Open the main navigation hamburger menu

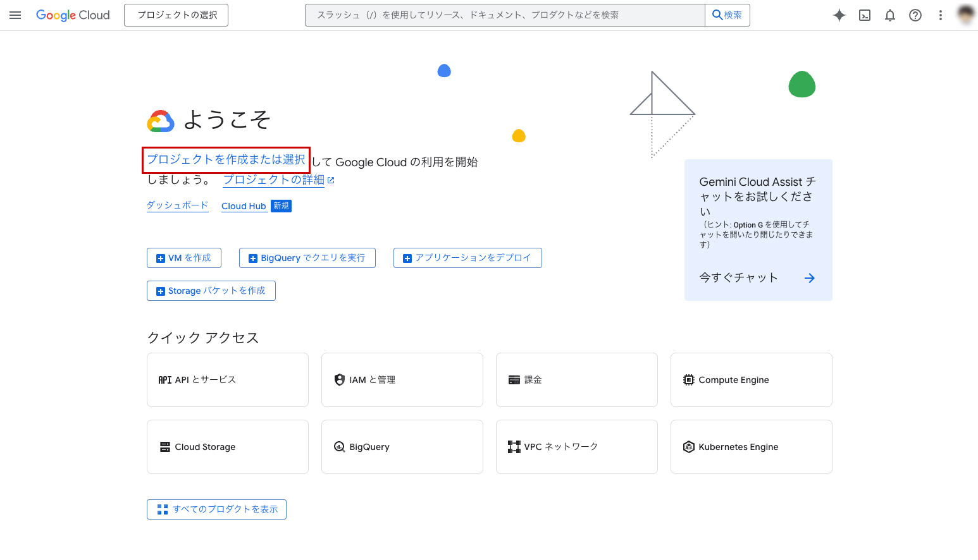click(x=15, y=15)
